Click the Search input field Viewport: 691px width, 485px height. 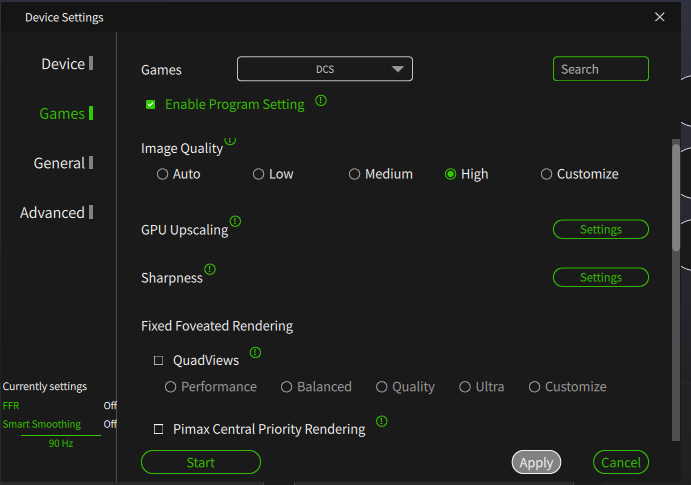pyautogui.click(x=601, y=69)
